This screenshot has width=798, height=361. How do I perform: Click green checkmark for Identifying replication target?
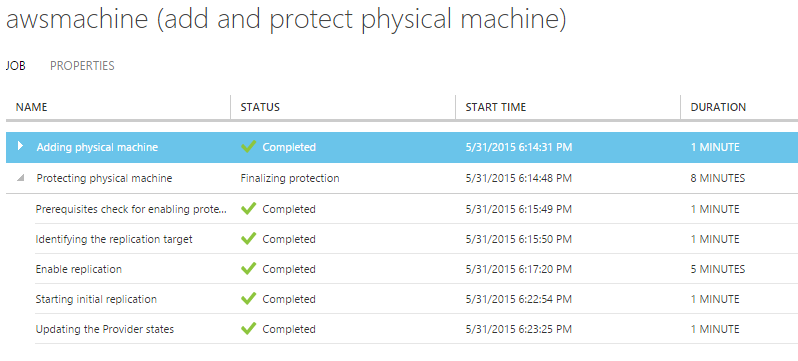[248, 239]
